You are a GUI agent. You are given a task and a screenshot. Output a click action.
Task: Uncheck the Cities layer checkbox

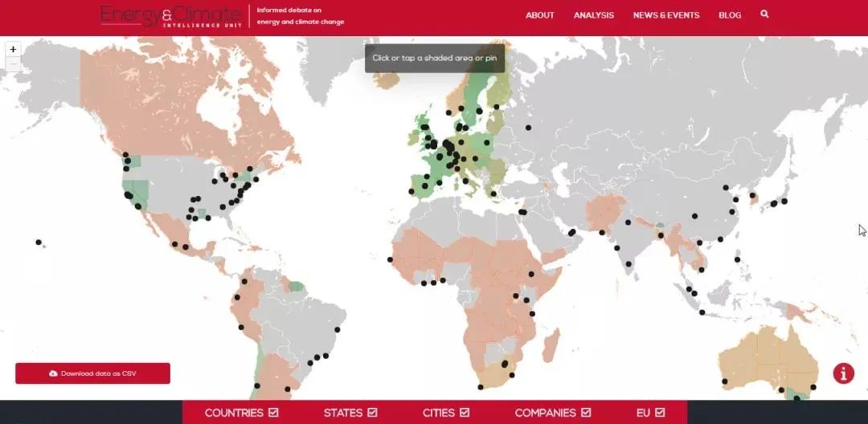pyautogui.click(x=465, y=413)
